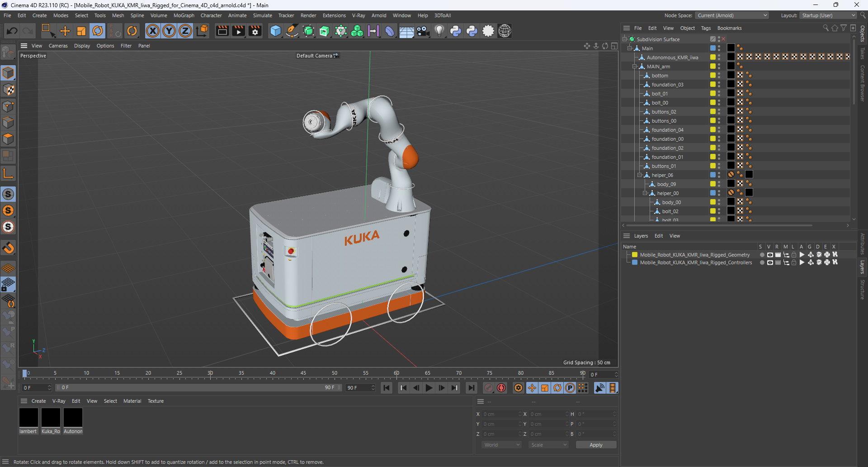Click the Record Active Objects button
Screen dimensions: 868x467
489,388
